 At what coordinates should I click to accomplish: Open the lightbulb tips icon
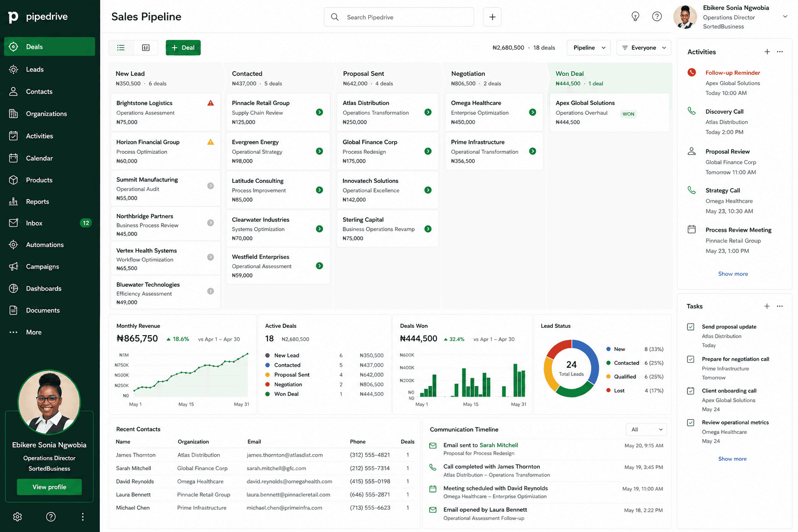(635, 17)
